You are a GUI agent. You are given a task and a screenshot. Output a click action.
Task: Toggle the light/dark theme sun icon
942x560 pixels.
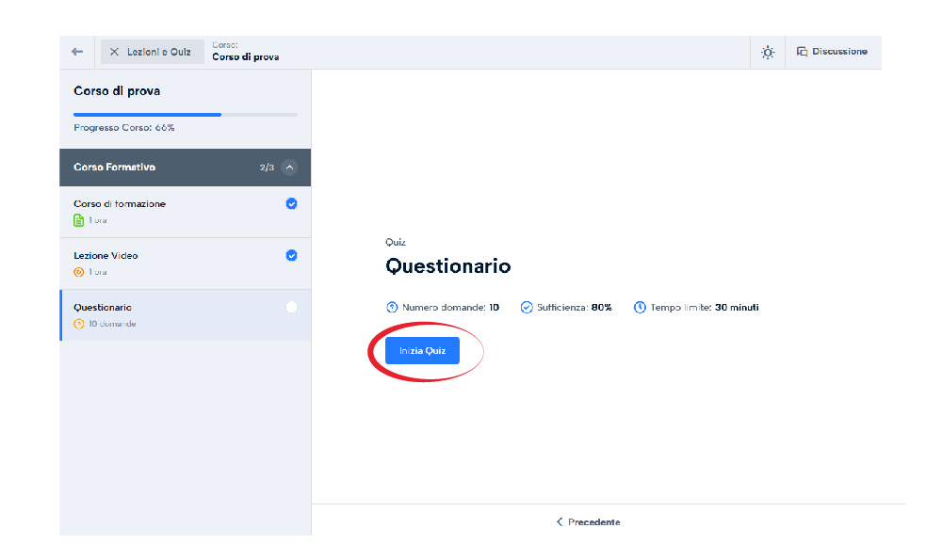(x=768, y=52)
